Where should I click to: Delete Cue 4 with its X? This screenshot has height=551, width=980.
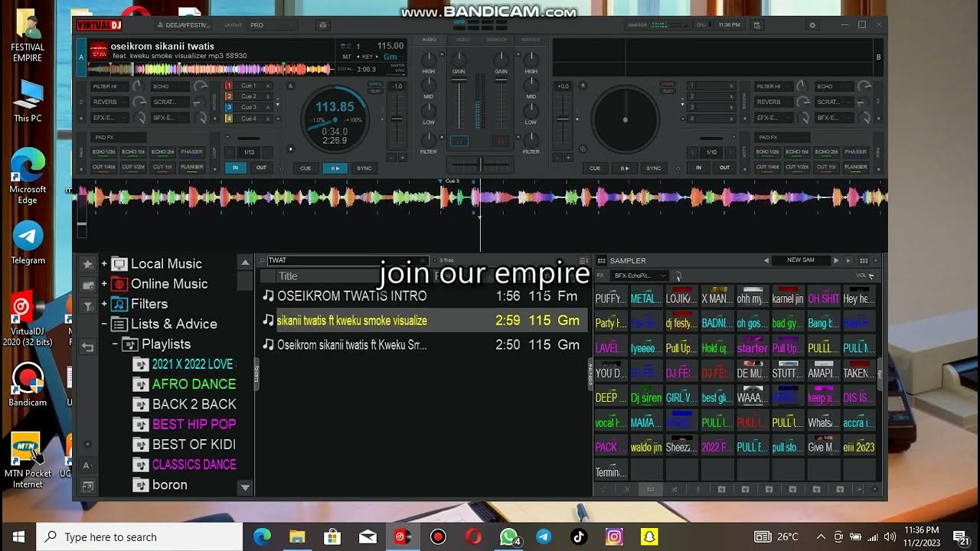tap(268, 119)
